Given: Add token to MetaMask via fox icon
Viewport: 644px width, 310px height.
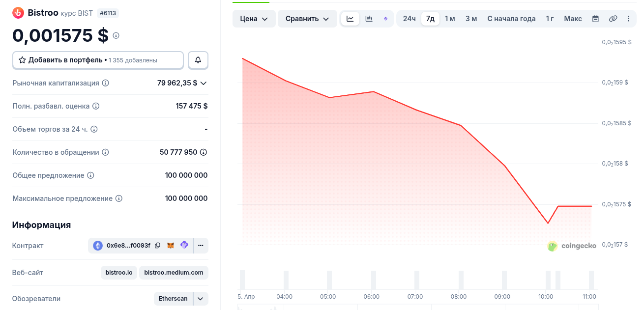Looking at the screenshot, I should pos(171,245).
